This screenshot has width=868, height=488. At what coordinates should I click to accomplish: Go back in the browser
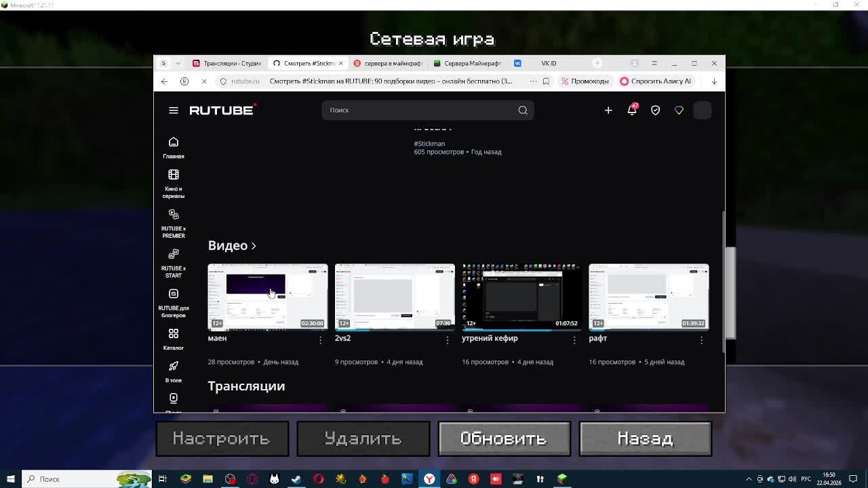(164, 81)
